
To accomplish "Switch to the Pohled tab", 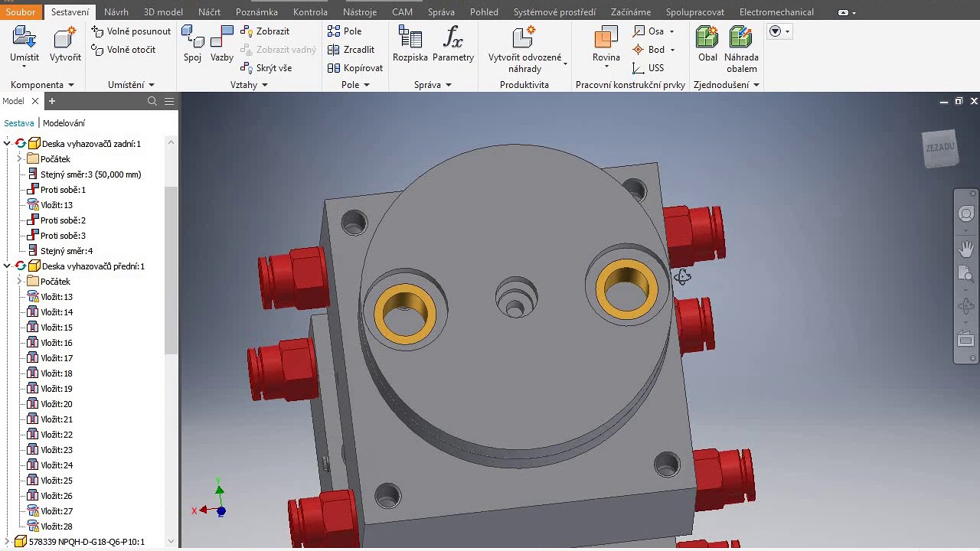I will click(x=484, y=12).
